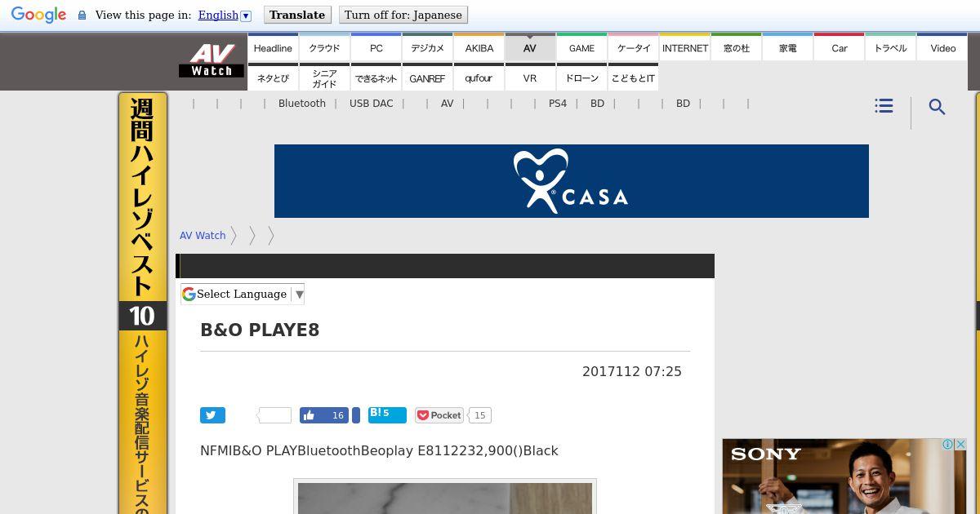Screen dimensions: 980x514
Task: Open the PC tab
Action: (x=376, y=47)
